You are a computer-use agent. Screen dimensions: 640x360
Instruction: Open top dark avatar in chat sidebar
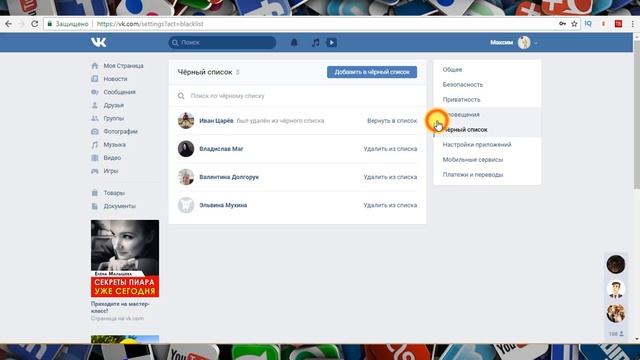(x=616, y=264)
